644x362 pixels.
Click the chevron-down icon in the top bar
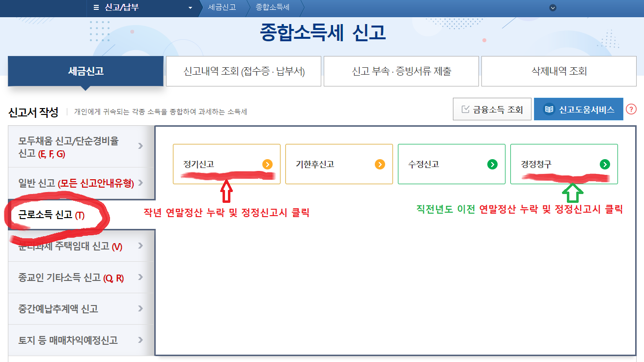point(553,8)
